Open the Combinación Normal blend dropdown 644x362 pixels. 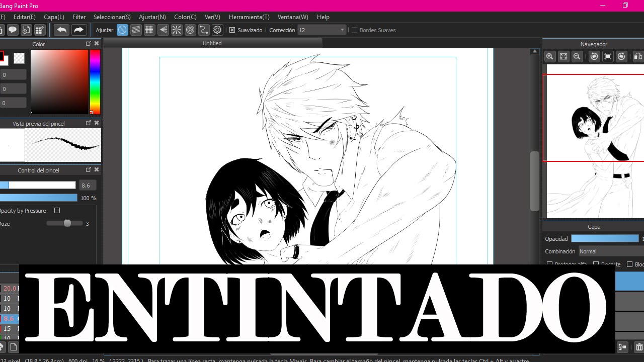(611, 251)
